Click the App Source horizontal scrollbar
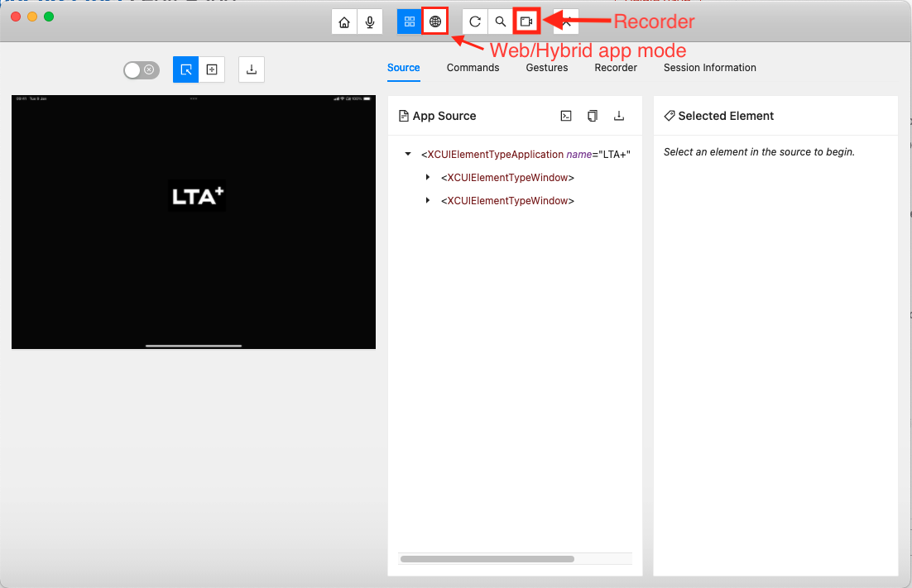 click(487, 559)
